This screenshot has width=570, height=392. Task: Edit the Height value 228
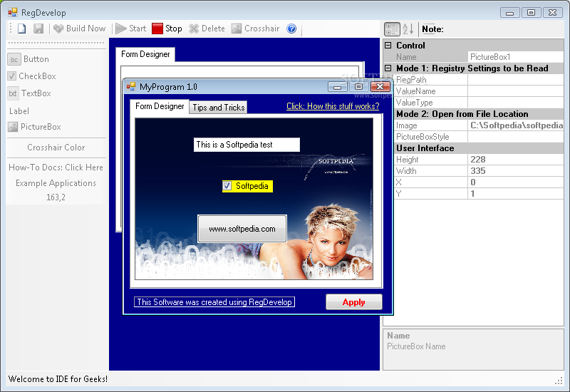[x=515, y=160]
